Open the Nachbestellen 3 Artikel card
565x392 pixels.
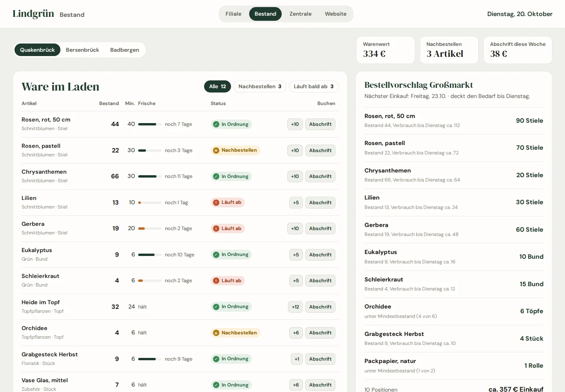pos(449,50)
